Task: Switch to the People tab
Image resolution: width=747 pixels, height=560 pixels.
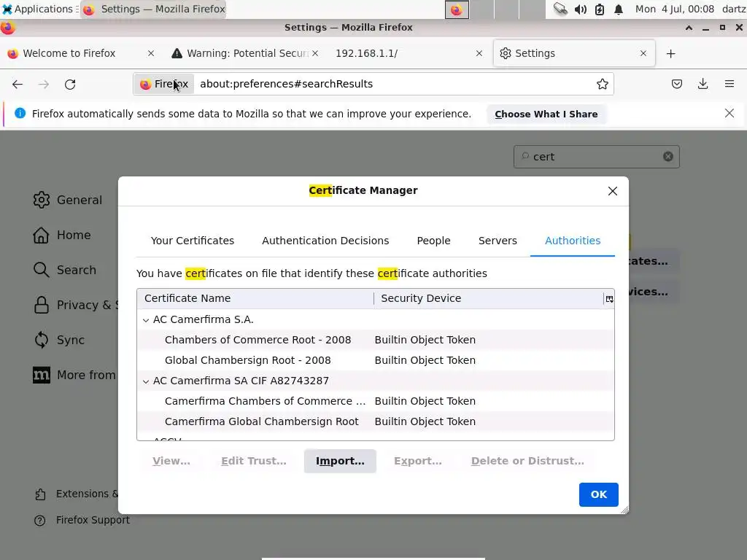Action: pos(433,241)
